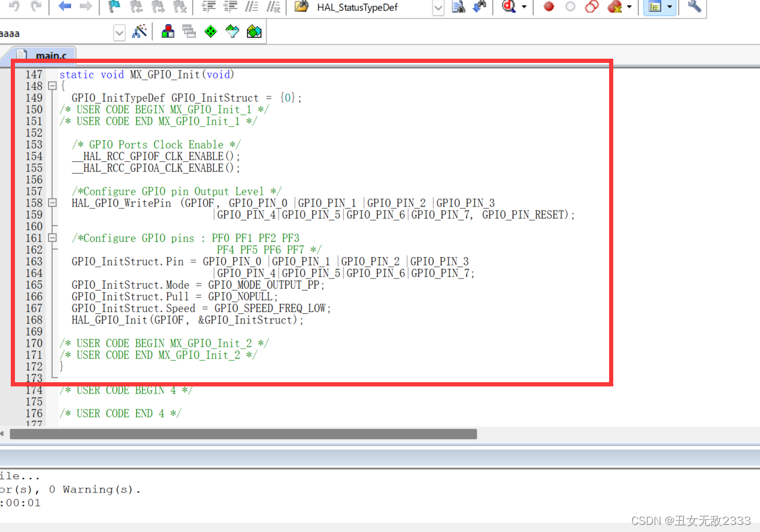The width and height of the screenshot is (760, 532).
Task: Click the Redo arrow icon
Action: (x=36, y=7)
